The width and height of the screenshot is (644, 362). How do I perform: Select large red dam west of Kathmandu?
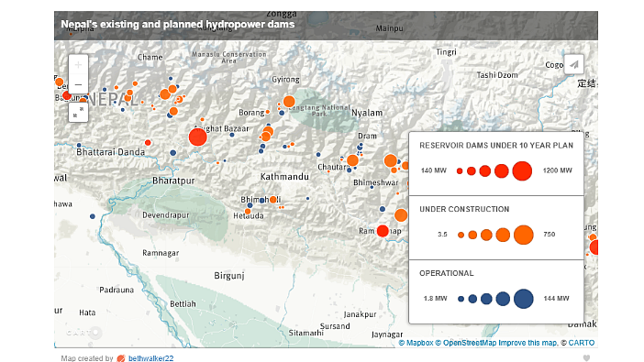pyautogui.click(x=197, y=137)
